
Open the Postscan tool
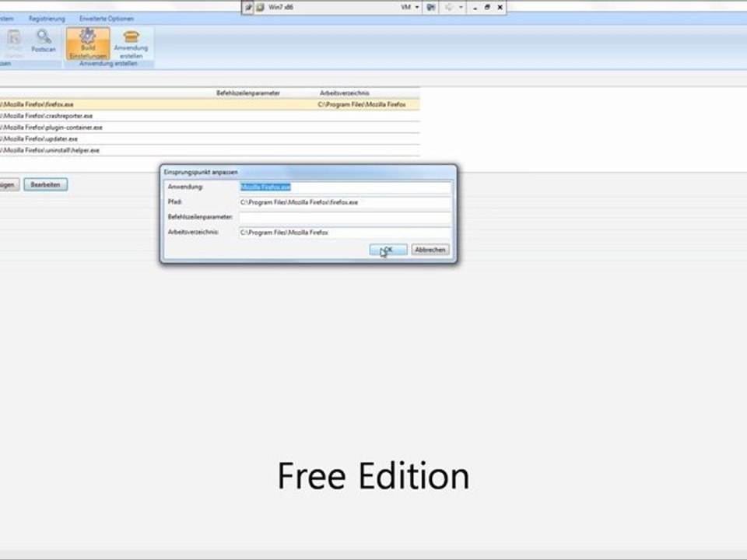(x=44, y=41)
